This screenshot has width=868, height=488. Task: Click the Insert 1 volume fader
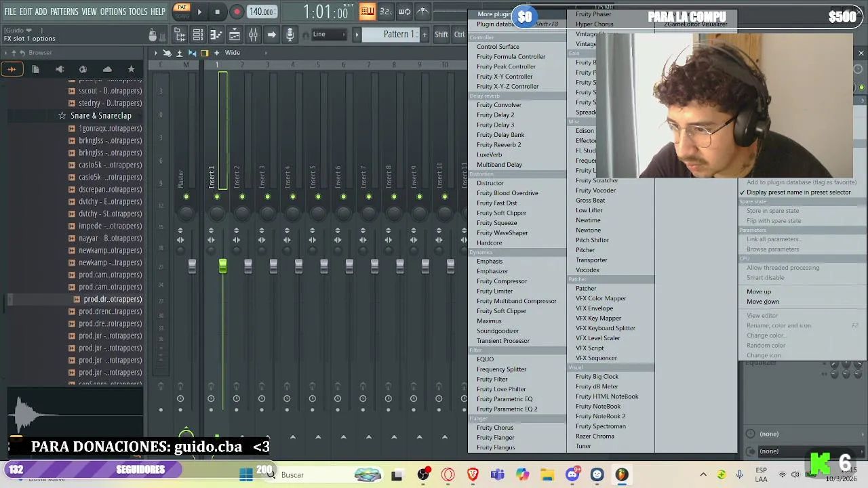(222, 266)
